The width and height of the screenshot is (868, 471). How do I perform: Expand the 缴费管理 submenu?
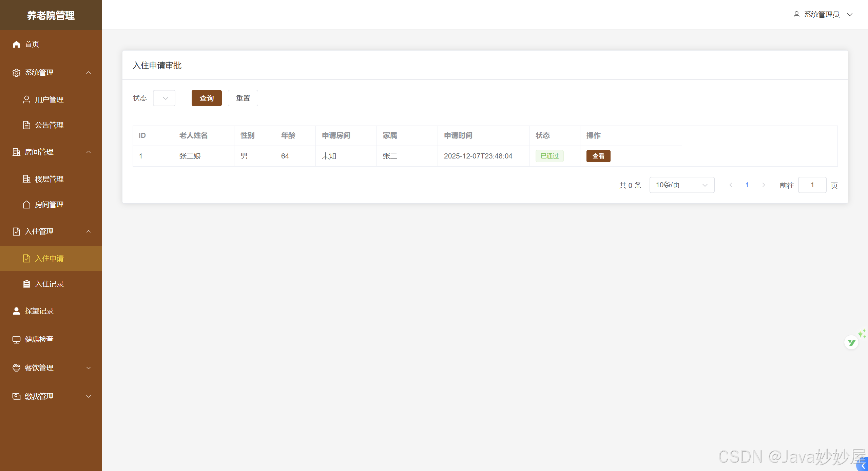point(51,396)
